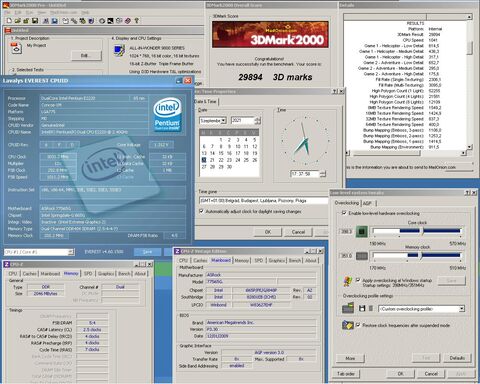Switch to the AGP tab in the tweaks dialog
The height and width of the screenshot is (384, 480).
click(x=367, y=203)
